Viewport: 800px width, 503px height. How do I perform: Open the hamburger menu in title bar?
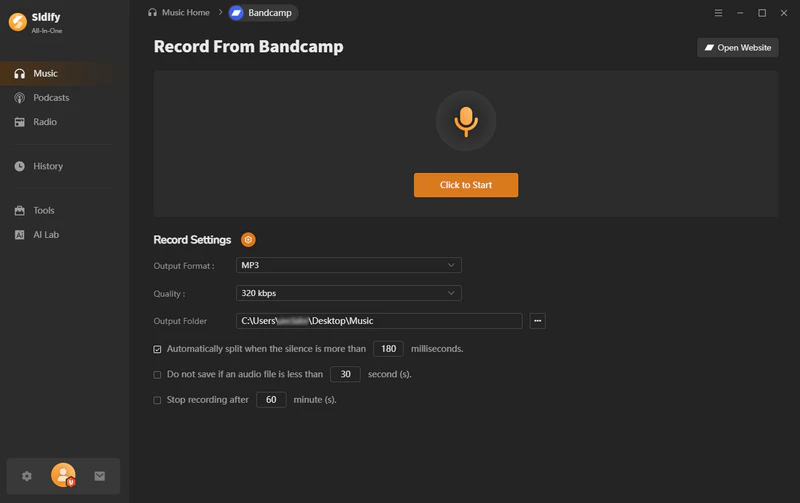[718, 13]
